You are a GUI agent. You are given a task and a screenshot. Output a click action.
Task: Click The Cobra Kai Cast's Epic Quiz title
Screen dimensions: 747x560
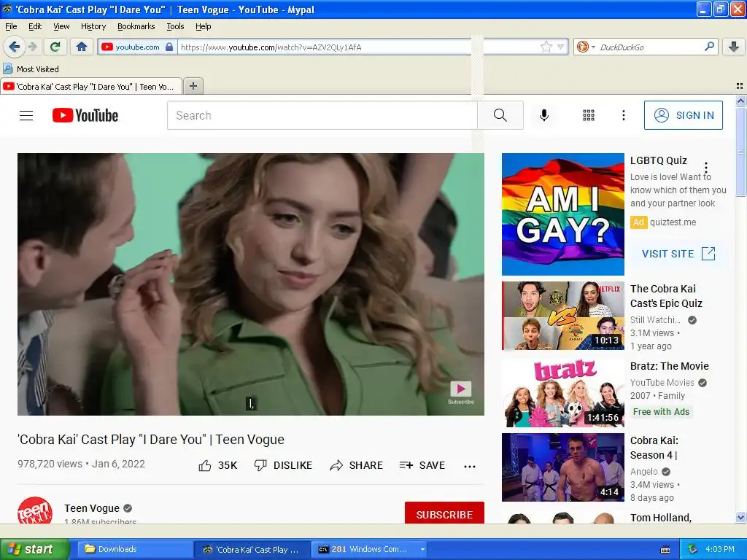[666, 296]
